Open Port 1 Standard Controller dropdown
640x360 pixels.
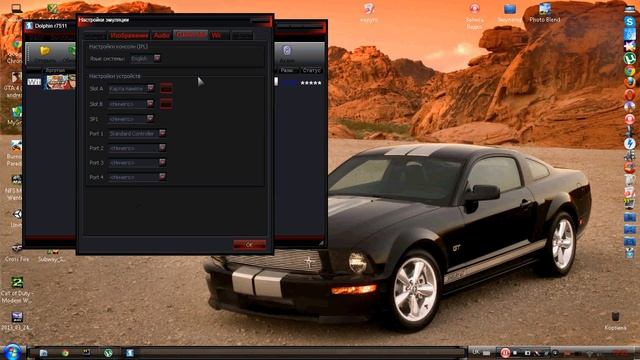click(x=137, y=133)
